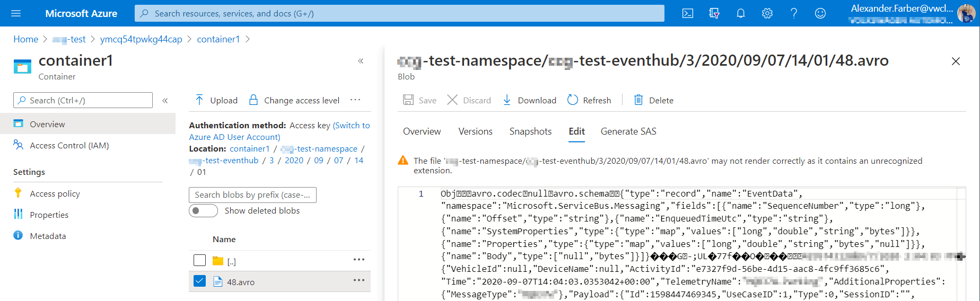Image resolution: width=980 pixels, height=301 pixels.
Task: Click the Upload button
Action: [x=216, y=100]
